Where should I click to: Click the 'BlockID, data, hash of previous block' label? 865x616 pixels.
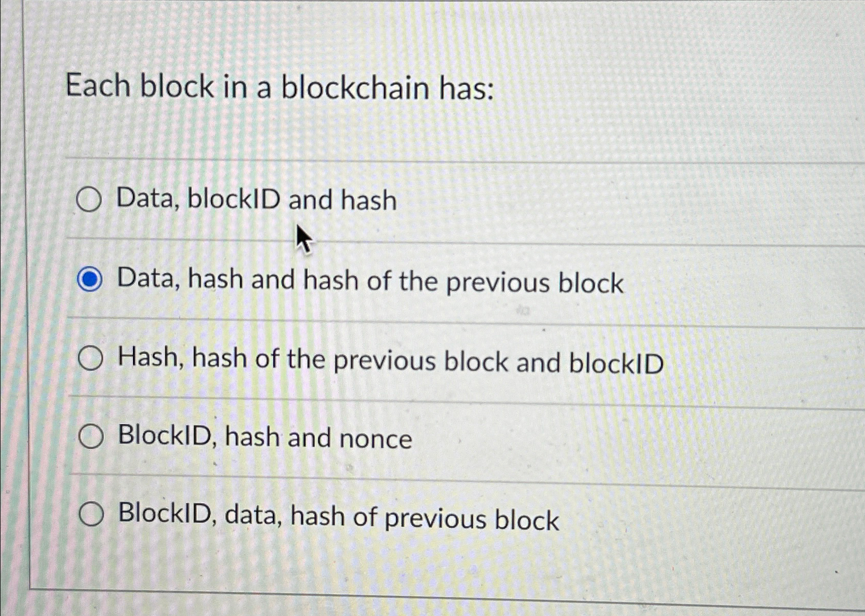[x=336, y=517]
